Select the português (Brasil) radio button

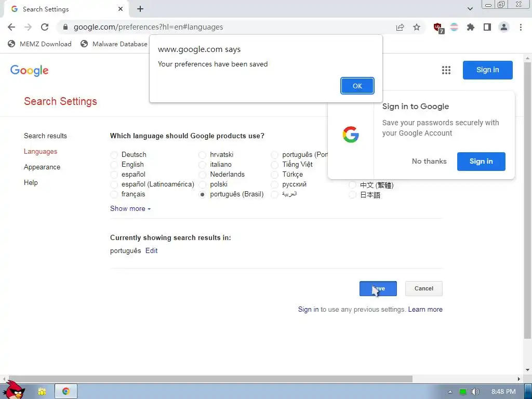point(202,194)
